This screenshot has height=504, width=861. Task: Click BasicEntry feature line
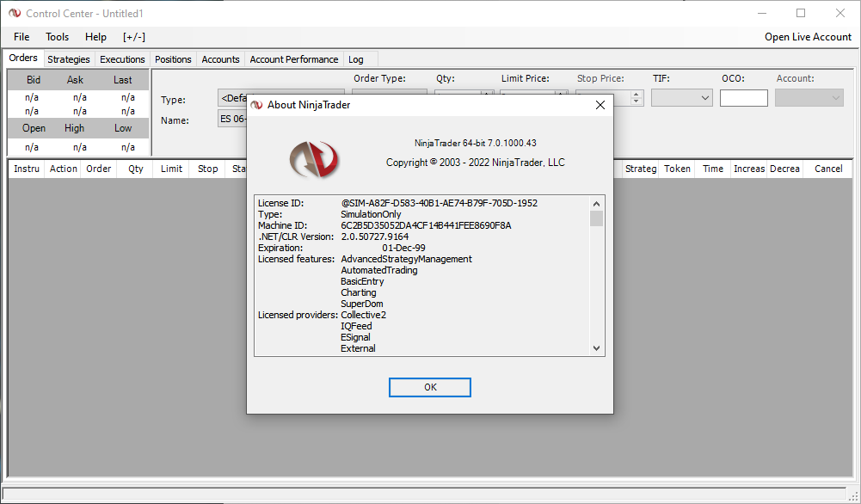(362, 281)
